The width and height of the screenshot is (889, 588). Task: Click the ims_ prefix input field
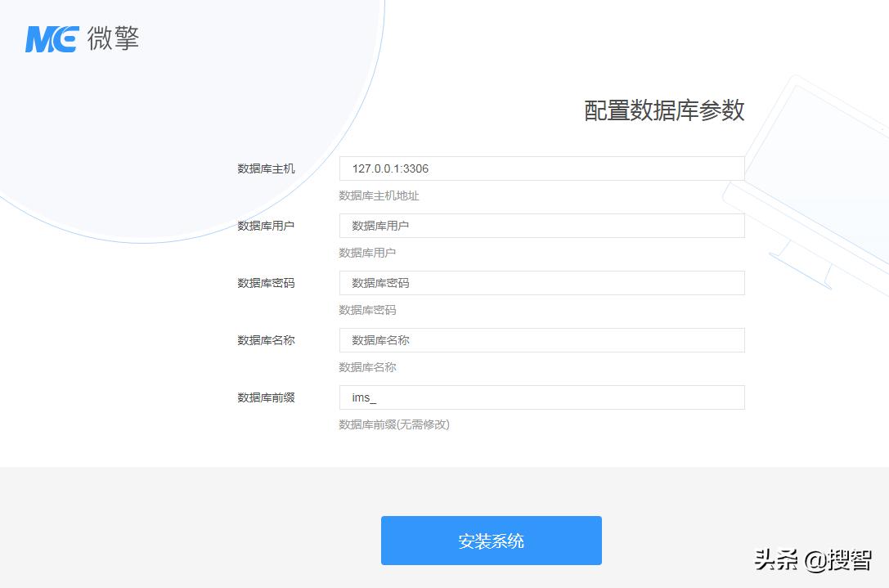(x=541, y=397)
